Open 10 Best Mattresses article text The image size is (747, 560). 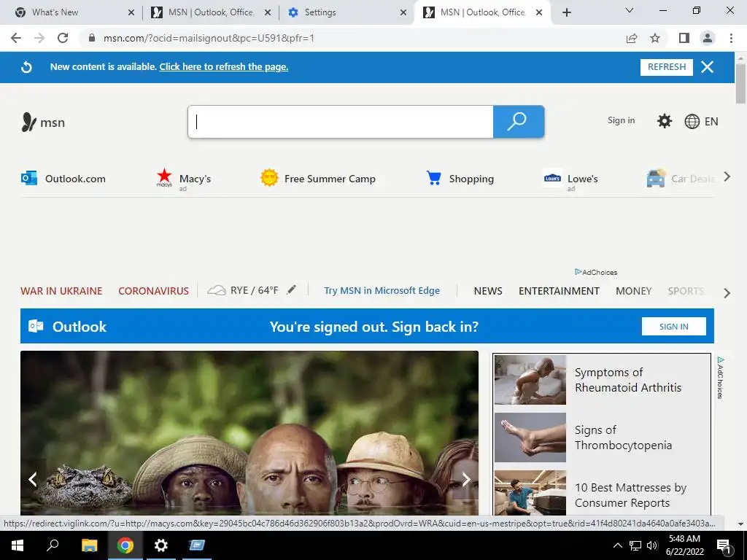(x=630, y=495)
